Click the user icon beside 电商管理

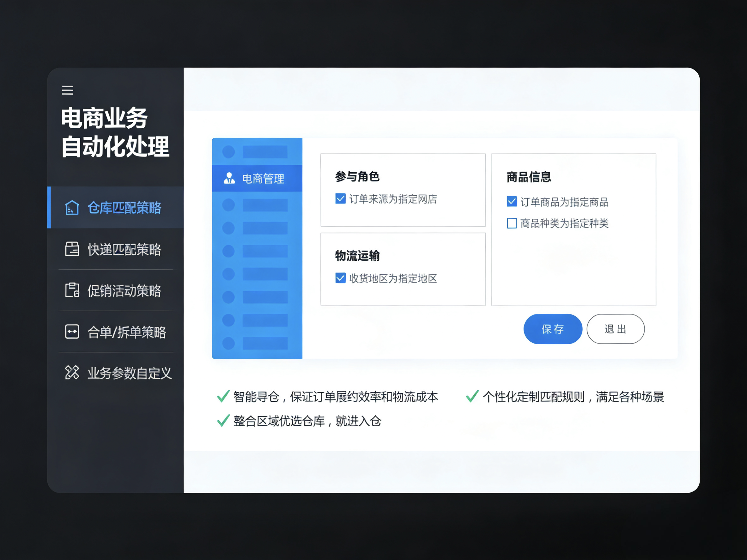tap(229, 178)
